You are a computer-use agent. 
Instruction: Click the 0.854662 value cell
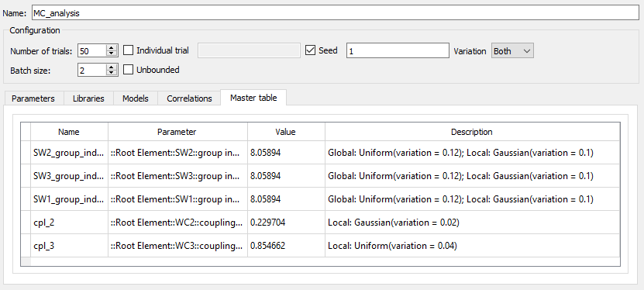[x=286, y=246]
